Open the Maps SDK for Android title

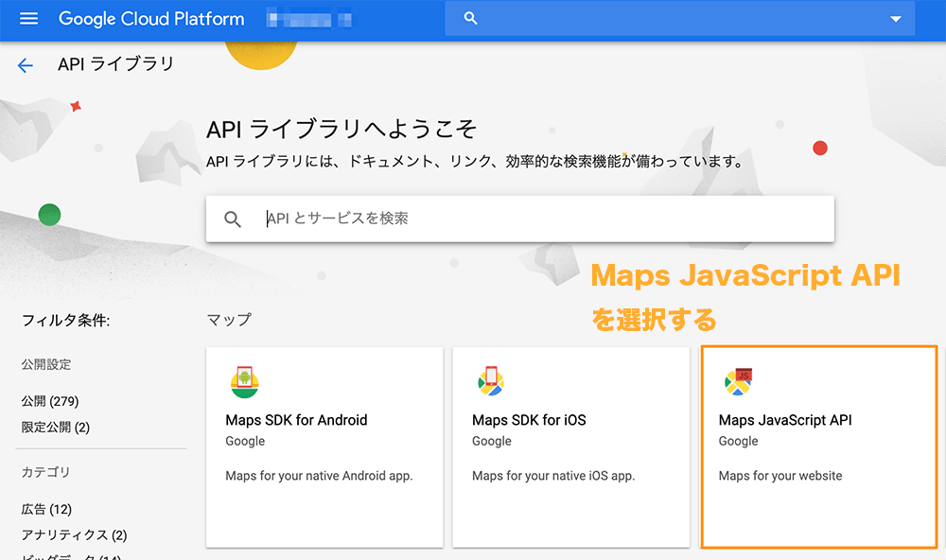[x=296, y=420]
